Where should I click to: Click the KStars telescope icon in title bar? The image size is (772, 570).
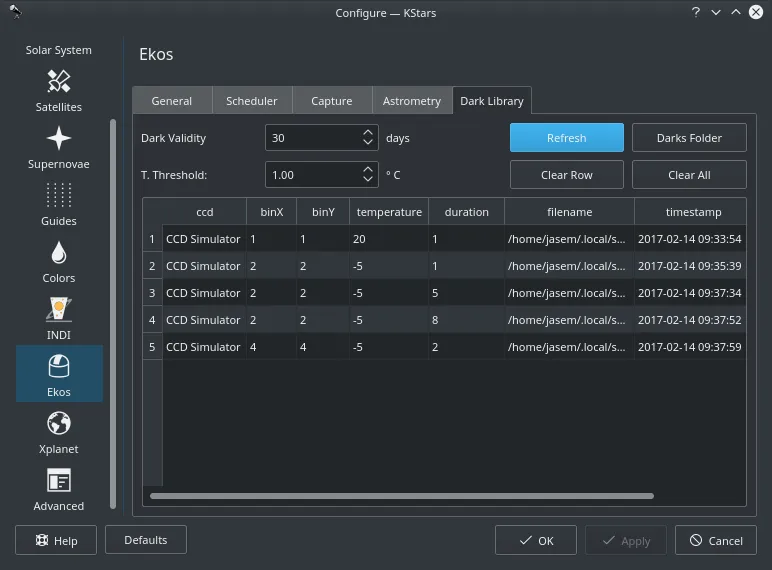16,12
